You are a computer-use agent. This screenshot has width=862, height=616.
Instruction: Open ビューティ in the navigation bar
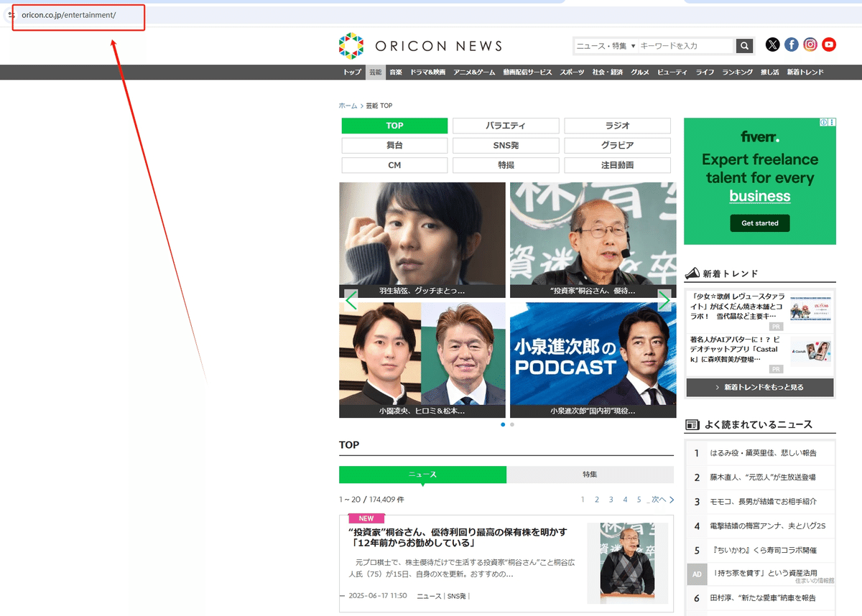672,73
